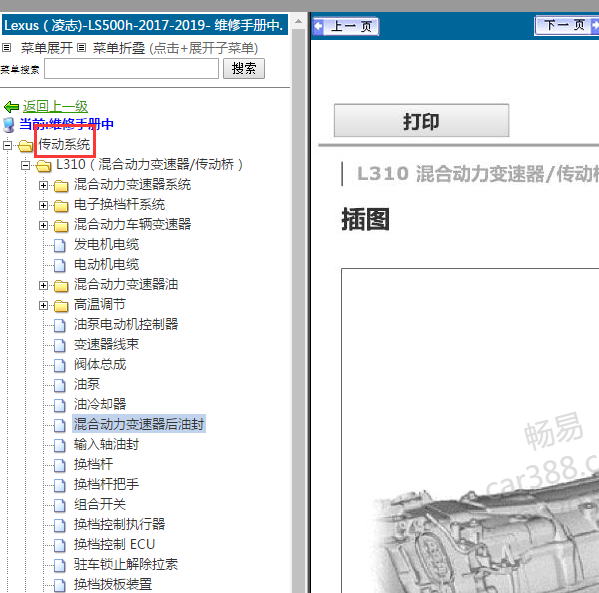Open the 换档控制 ECU tree item
Image resolution: width=599 pixels, height=593 pixels.
click(114, 544)
